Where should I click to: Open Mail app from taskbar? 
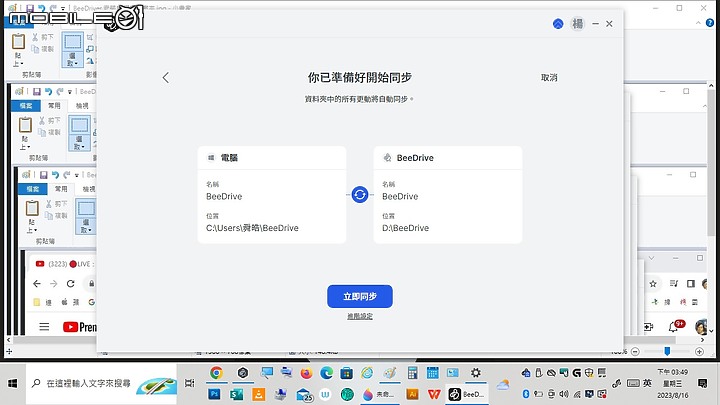point(304,394)
